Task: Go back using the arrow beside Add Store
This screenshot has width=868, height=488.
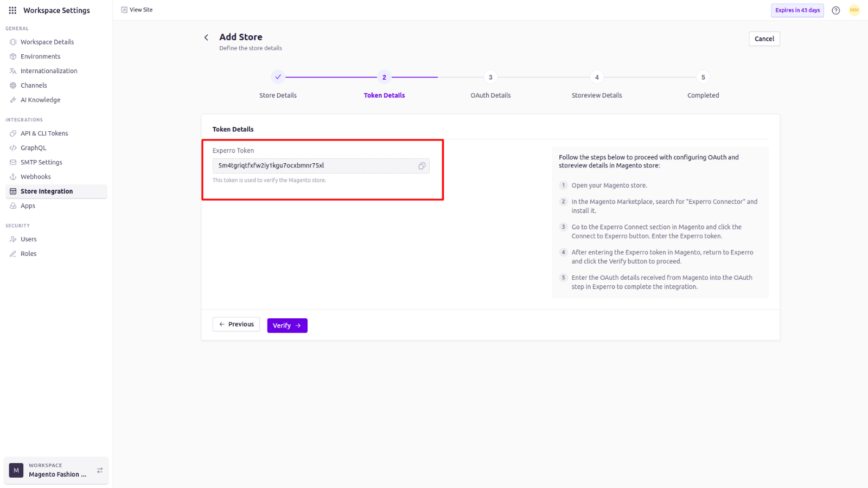Action: (x=206, y=37)
